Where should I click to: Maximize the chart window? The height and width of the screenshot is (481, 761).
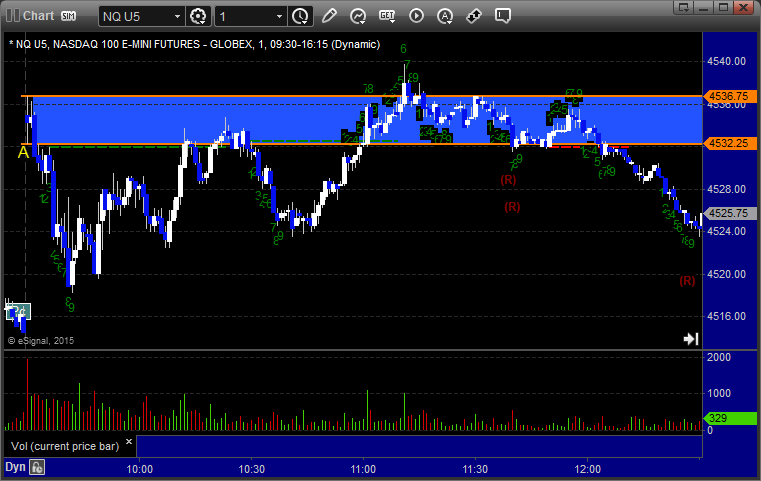tap(723, 7)
